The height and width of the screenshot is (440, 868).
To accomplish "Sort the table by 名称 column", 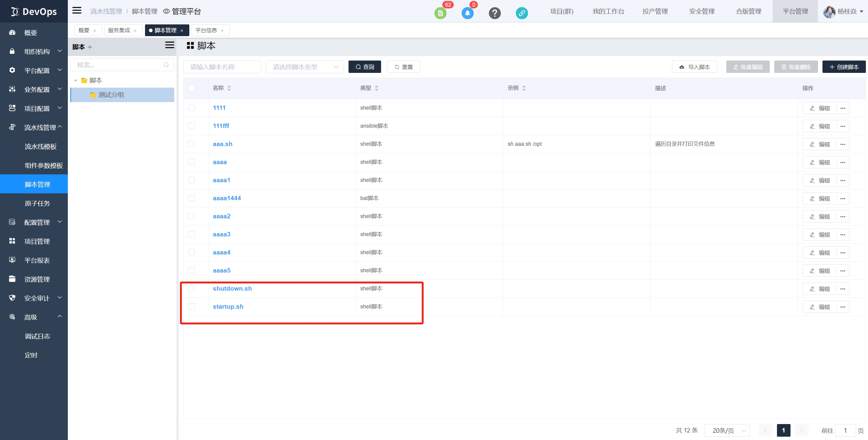I will [x=229, y=88].
